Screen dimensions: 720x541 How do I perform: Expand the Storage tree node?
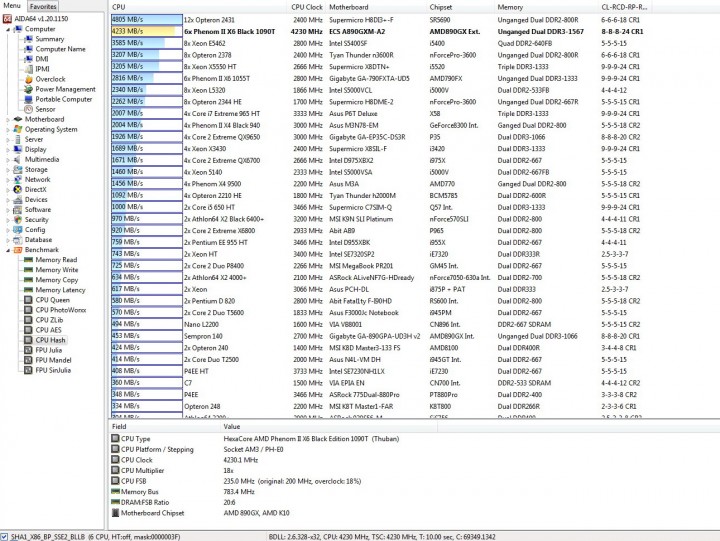(8, 169)
